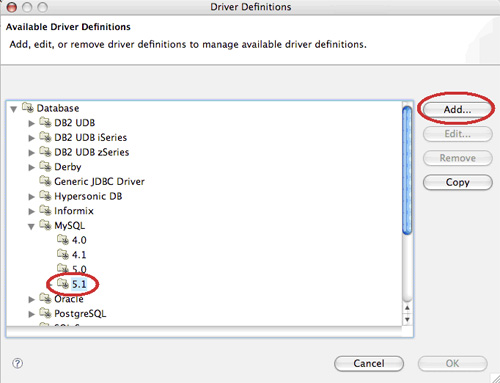500x383 pixels.
Task: Click the Database root folder icon
Action: [x=28, y=108]
